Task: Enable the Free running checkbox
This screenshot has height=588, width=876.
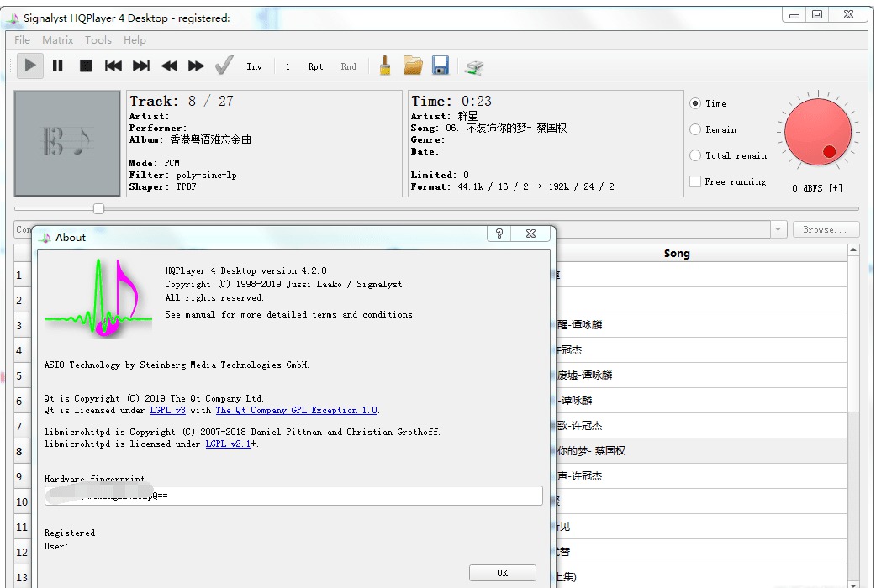Action: [695, 181]
